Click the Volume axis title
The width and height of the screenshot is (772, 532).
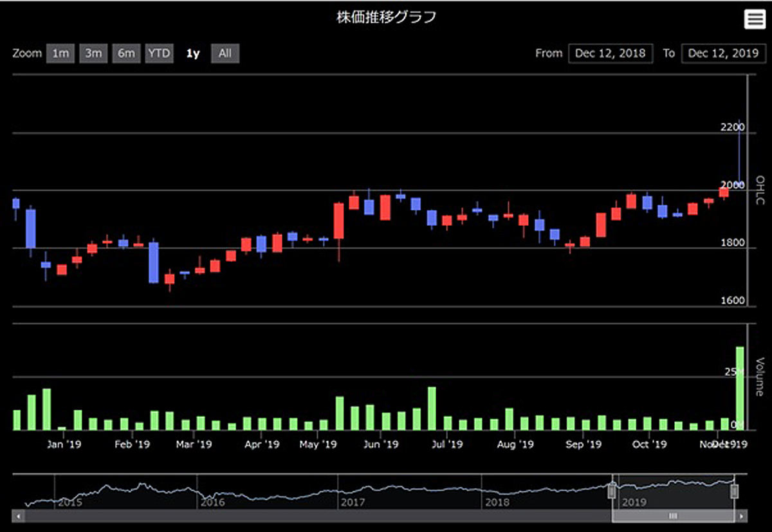click(x=759, y=376)
